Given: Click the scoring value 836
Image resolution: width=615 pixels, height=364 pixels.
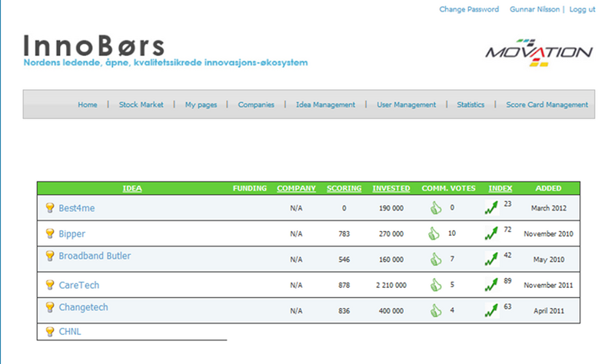Looking at the screenshot, I should point(344,311).
